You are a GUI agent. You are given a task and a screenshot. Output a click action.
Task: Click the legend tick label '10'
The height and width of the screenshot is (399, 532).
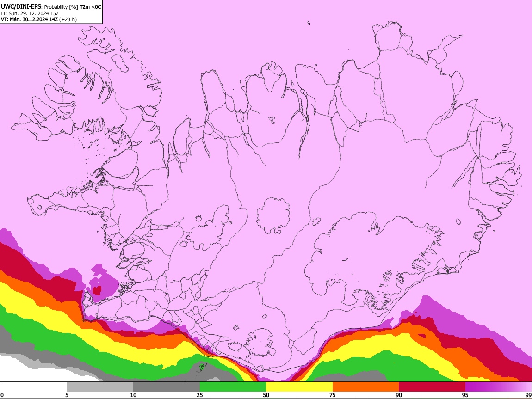tap(133, 395)
